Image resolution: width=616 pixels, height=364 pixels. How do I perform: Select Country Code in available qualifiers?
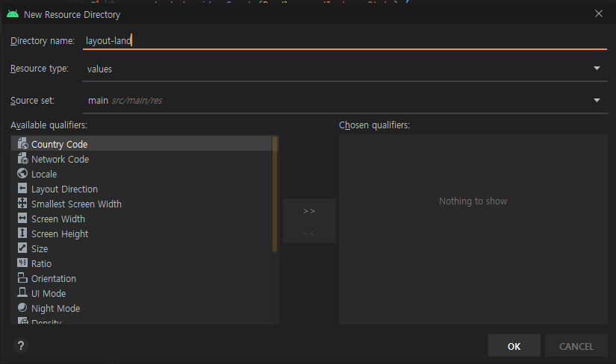pyautogui.click(x=145, y=144)
